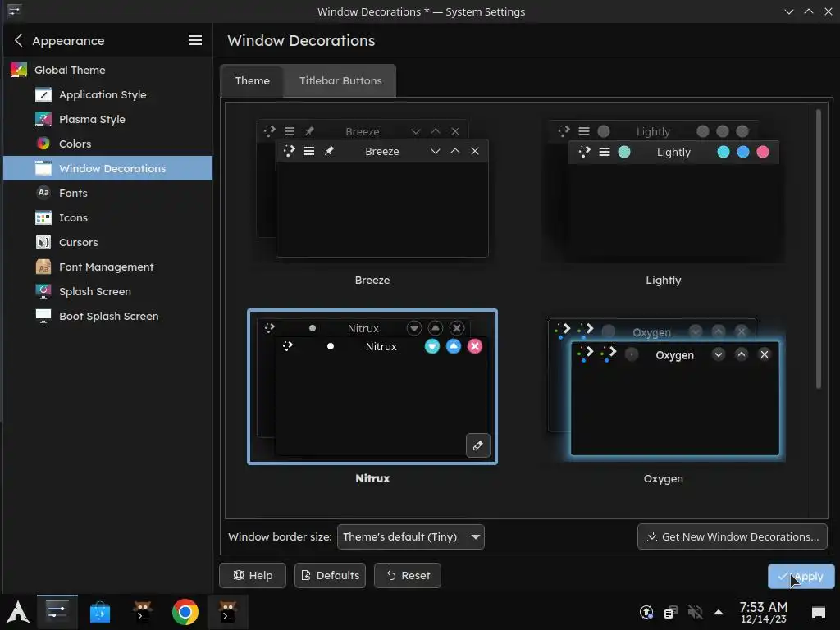Open Global Theme settings
This screenshot has width=840, height=630.
click(107, 70)
